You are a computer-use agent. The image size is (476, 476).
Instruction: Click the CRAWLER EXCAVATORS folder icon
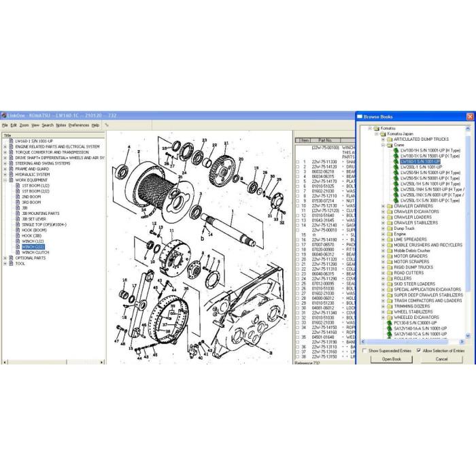pyautogui.click(x=390, y=211)
